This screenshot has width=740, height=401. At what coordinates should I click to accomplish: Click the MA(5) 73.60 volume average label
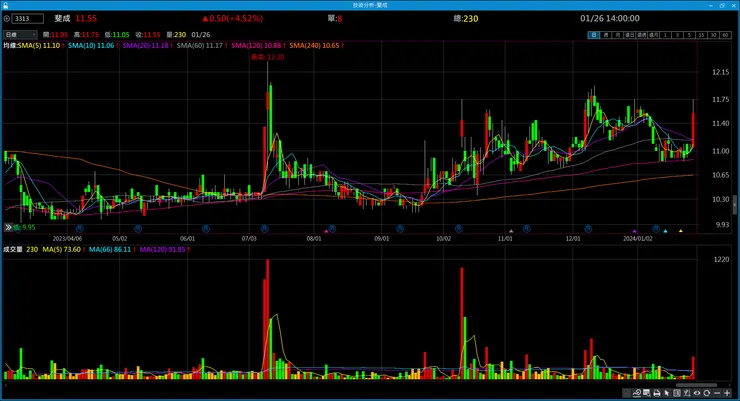pyautogui.click(x=61, y=249)
